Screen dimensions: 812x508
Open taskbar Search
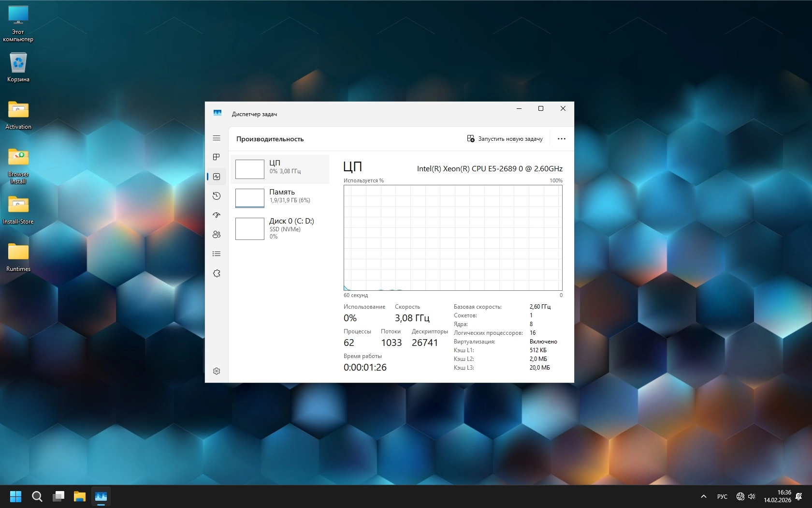(x=37, y=496)
